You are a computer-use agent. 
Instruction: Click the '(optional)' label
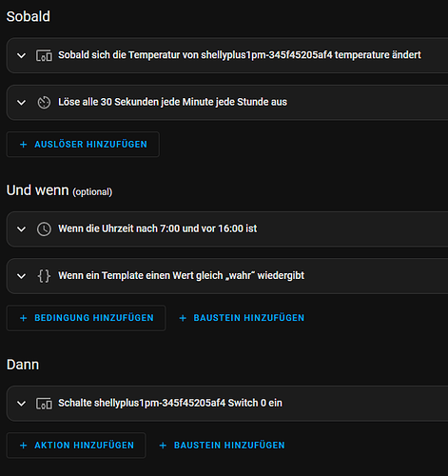(92, 192)
